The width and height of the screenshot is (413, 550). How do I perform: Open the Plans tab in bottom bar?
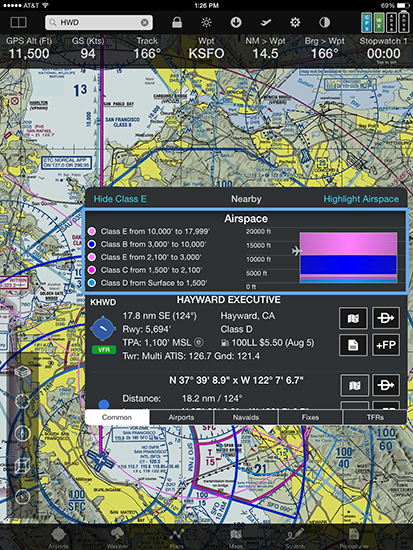177,538
